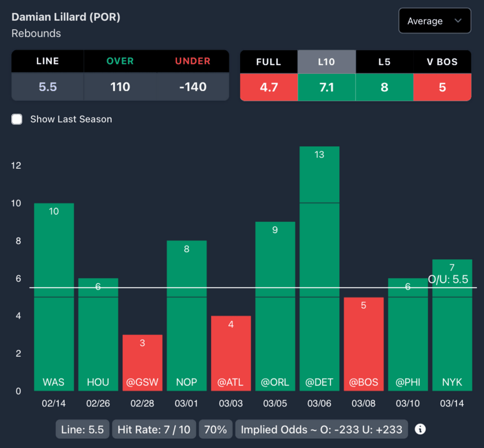This screenshot has height=448, width=484.
Task: Click the 7.1 last ten average value
Action: coord(327,88)
